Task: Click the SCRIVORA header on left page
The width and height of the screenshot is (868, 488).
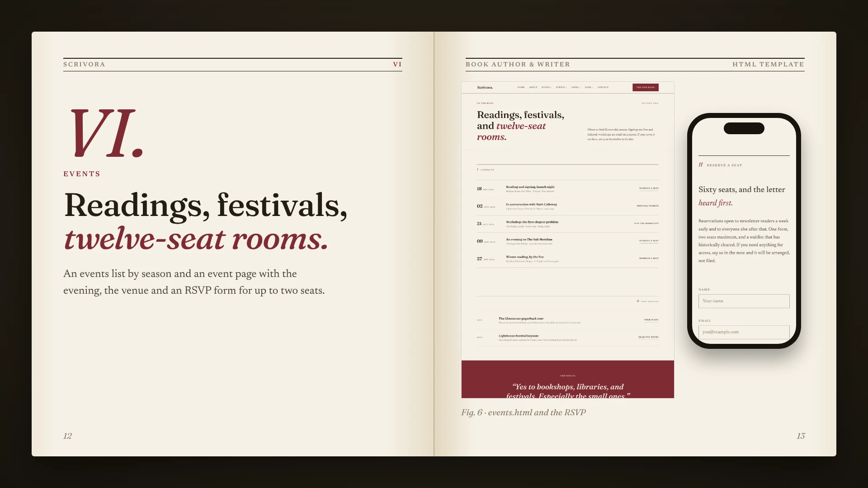Action: tap(84, 64)
